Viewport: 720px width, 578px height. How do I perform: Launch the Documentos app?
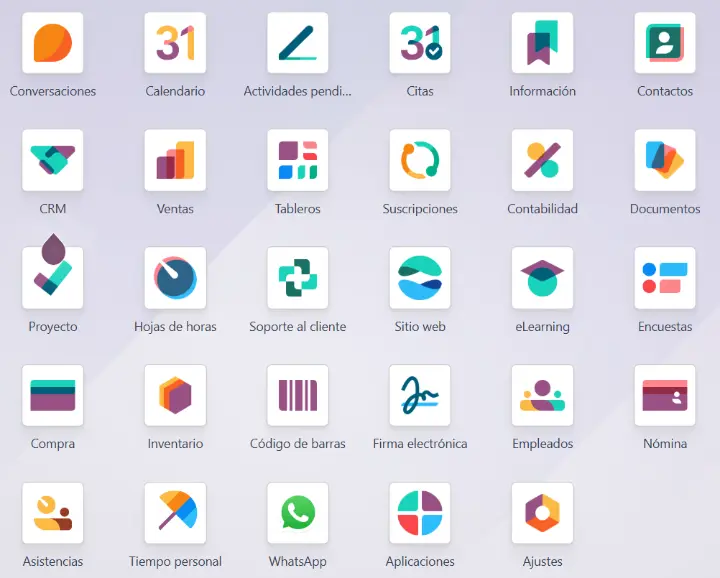point(665,160)
